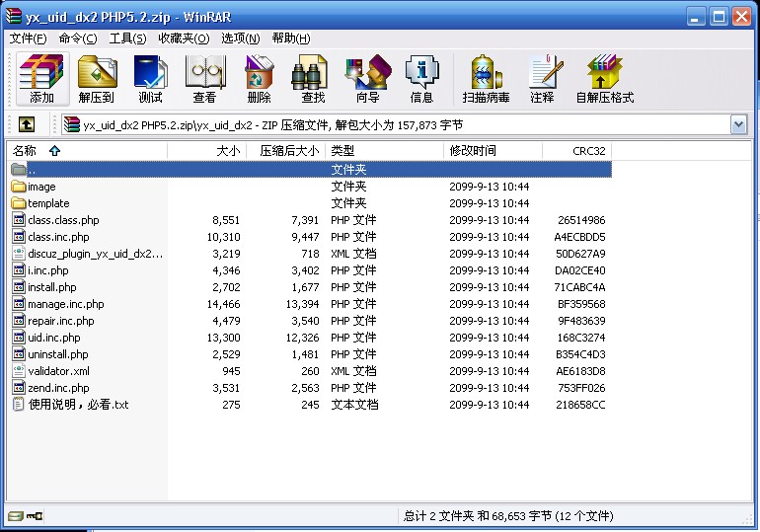Click packed size value 12,326

coord(302,338)
